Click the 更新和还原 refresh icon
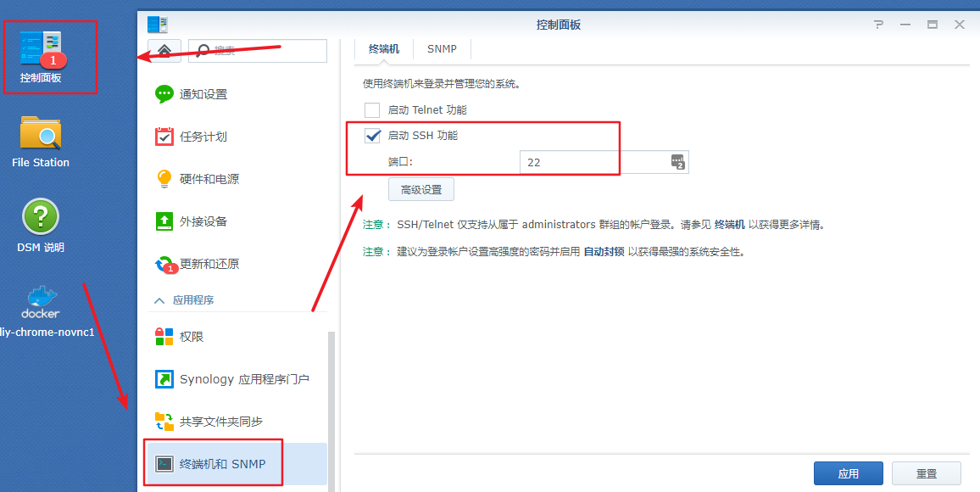The width and height of the screenshot is (980, 492). coord(165,265)
